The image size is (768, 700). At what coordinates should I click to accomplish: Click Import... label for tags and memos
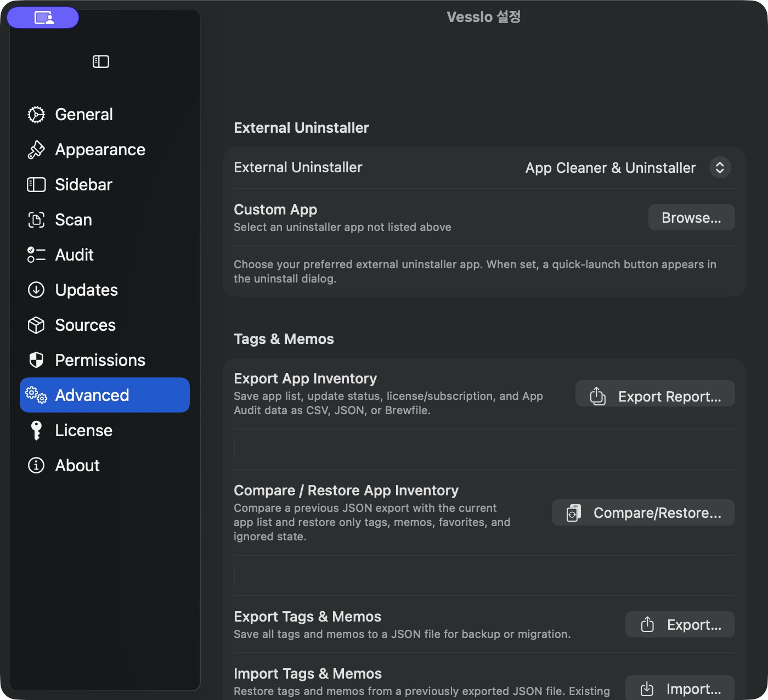click(694, 689)
